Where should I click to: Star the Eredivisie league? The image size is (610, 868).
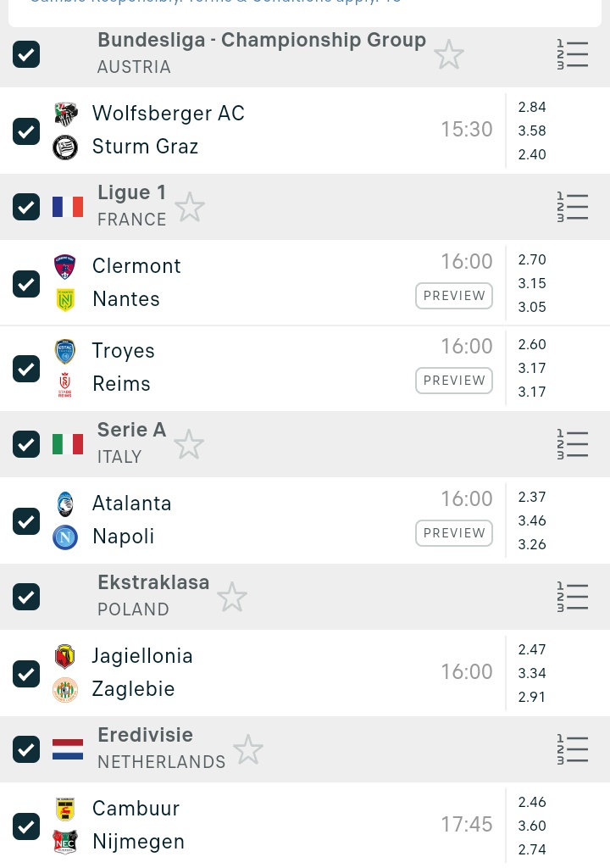pyautogui.click(x=248, y=749)
